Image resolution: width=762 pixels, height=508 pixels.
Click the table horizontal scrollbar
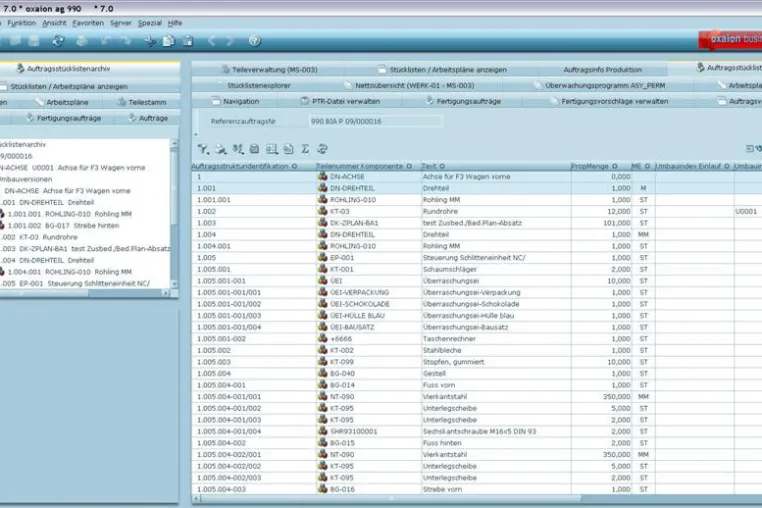[x=391, y=498]
